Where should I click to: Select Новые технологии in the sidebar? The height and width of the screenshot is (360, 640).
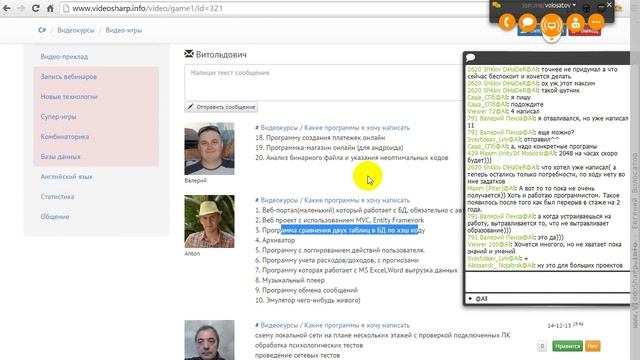pyautogui.click(x=69, y=97)
